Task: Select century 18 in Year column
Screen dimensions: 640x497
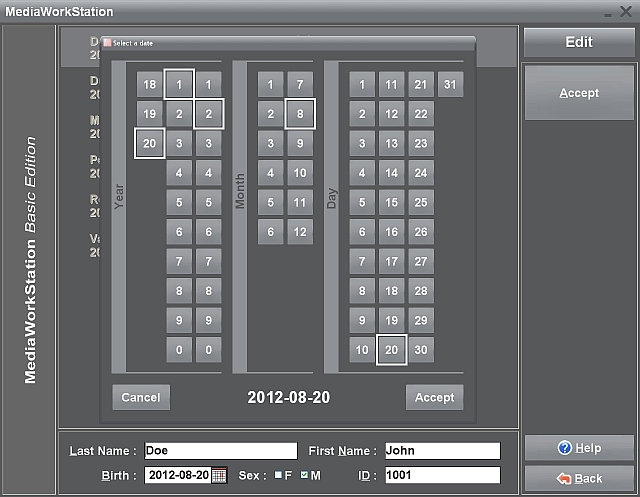Action: (149, 84)
